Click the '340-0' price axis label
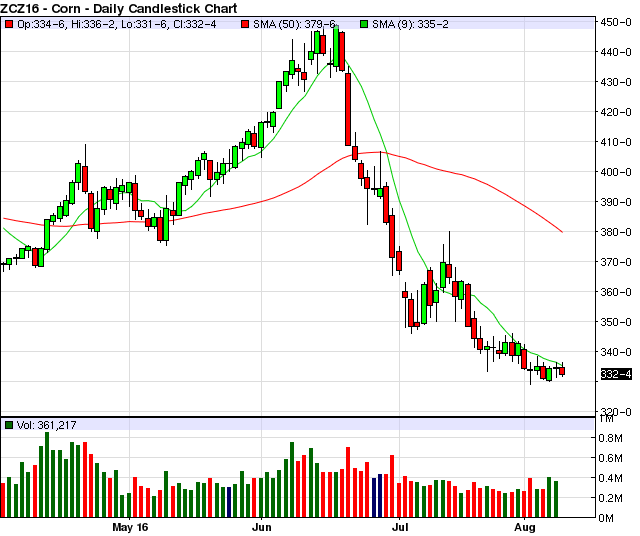The image size is (640, 536). [616, 352]
